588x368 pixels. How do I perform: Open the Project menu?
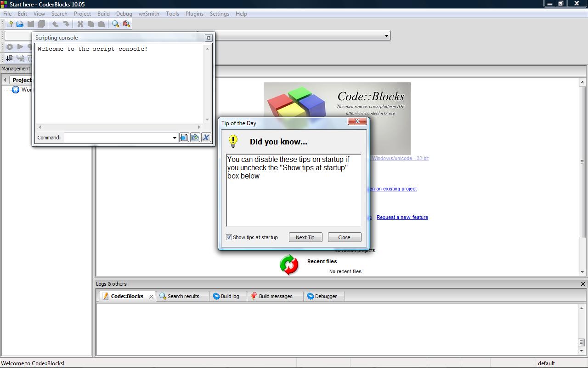tap(82, 14)
